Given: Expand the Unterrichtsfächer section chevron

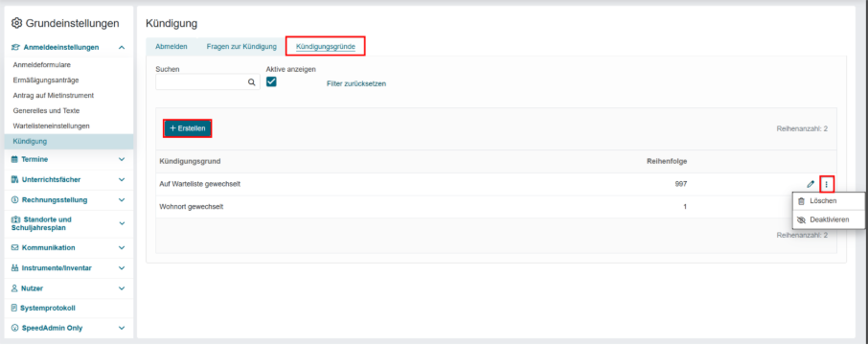Looking at the screenshot, I should pyautogui.click(x=122, y=180).
